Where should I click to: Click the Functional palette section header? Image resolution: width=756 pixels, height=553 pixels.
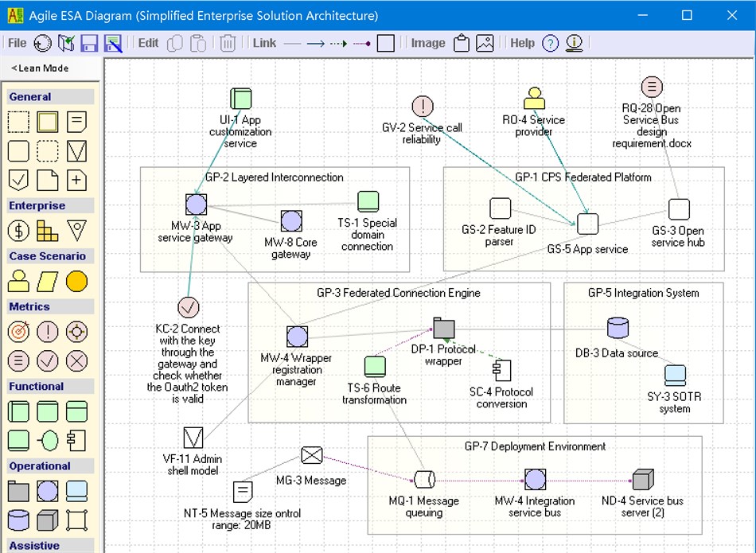(50, 387)
